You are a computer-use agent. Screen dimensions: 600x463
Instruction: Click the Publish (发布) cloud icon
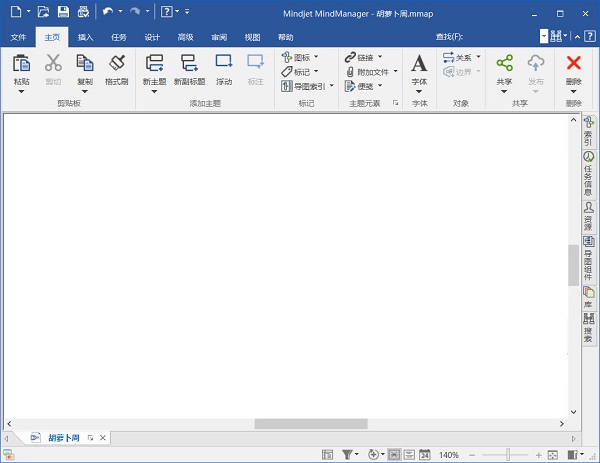[536, 63]
